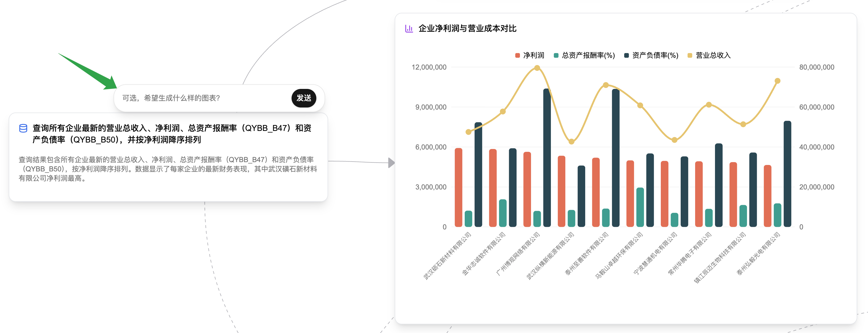Click the yellow 营业总收入 legend color marker
Viewport: 868px width, 333px height.
coord(690,56)
